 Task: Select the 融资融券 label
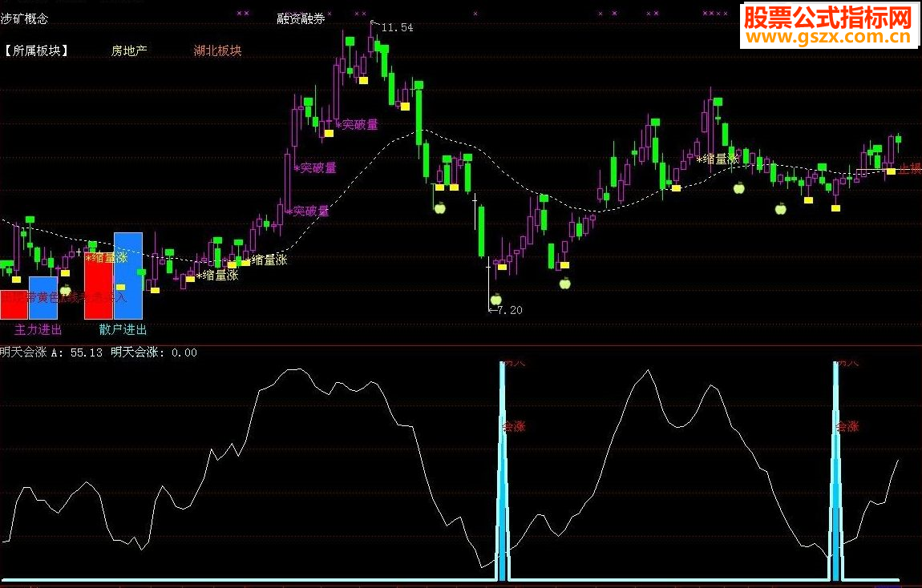tap(301, 18)
